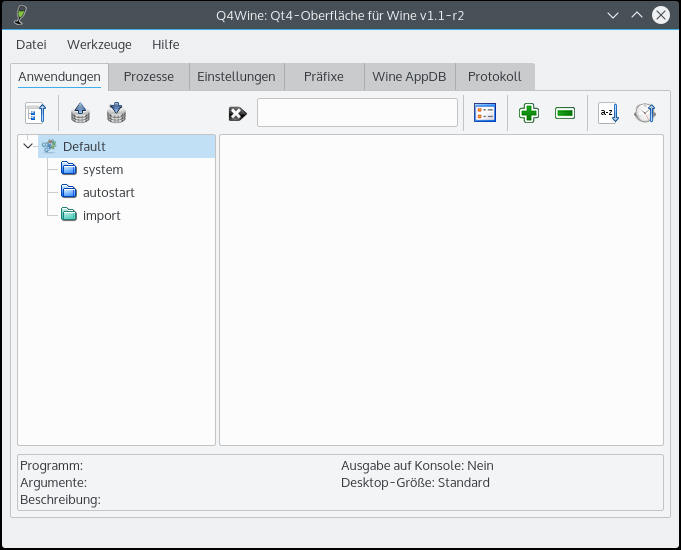Select the import folder in tree
Screen dimensions: 681x550
coord(101,215)
